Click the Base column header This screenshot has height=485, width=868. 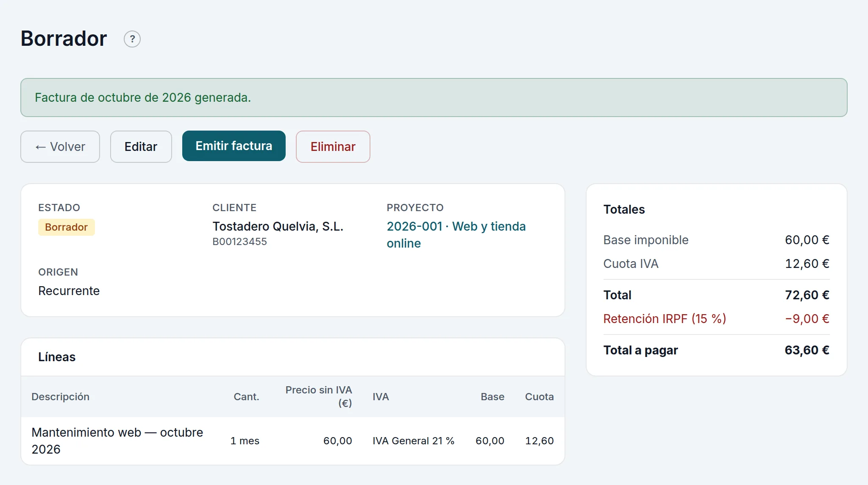(492, 397)
